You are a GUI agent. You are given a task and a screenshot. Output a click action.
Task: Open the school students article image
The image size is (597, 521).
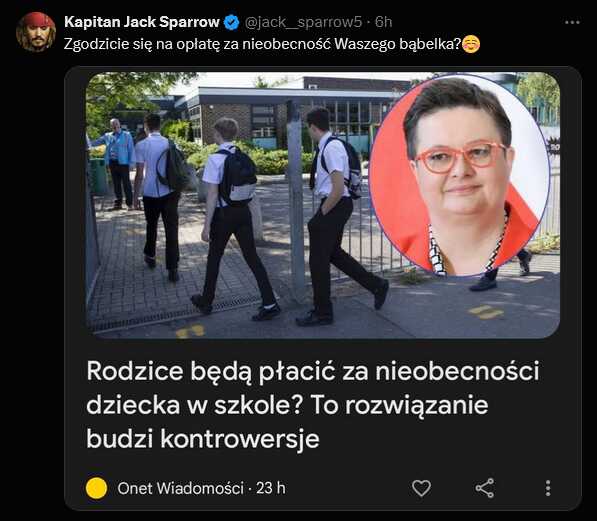pos(323,205)
